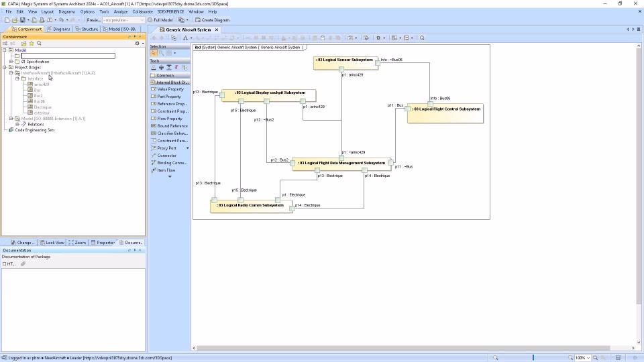Click the open-folder icon in Containment toolbar
The height and width of the screenshot is (362, 644).
24,43
